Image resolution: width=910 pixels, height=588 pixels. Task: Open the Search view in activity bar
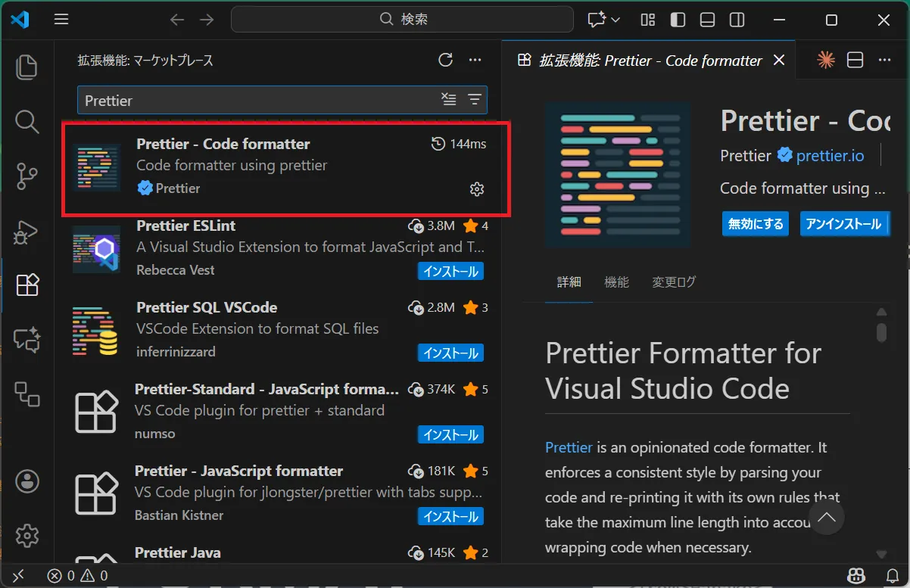coord(27,121)
